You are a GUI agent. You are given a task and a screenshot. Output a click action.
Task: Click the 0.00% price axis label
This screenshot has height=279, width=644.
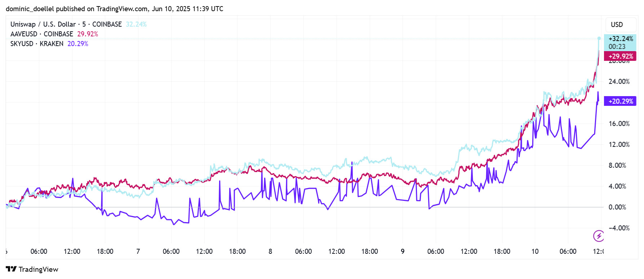[x=617, y=207]
